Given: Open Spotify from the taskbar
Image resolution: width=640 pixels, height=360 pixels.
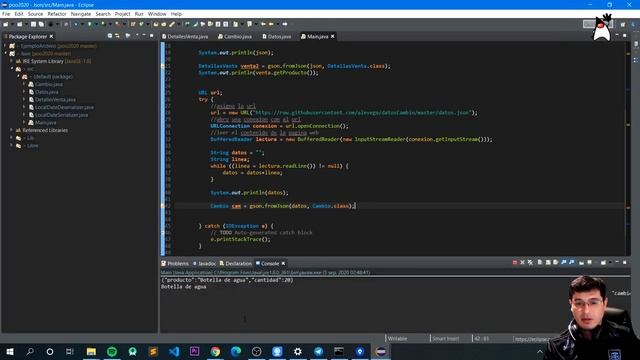Looking at the screenshot, I should (112, 351).
